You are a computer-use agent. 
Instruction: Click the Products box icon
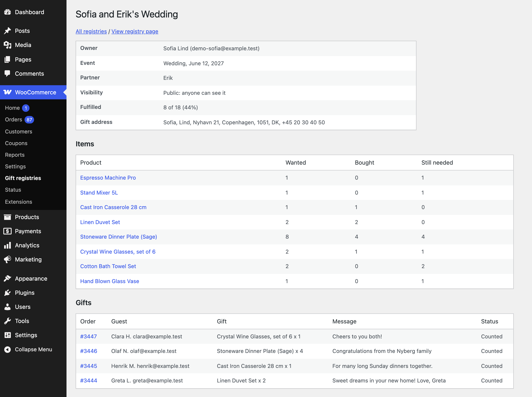tap(7, 217)
